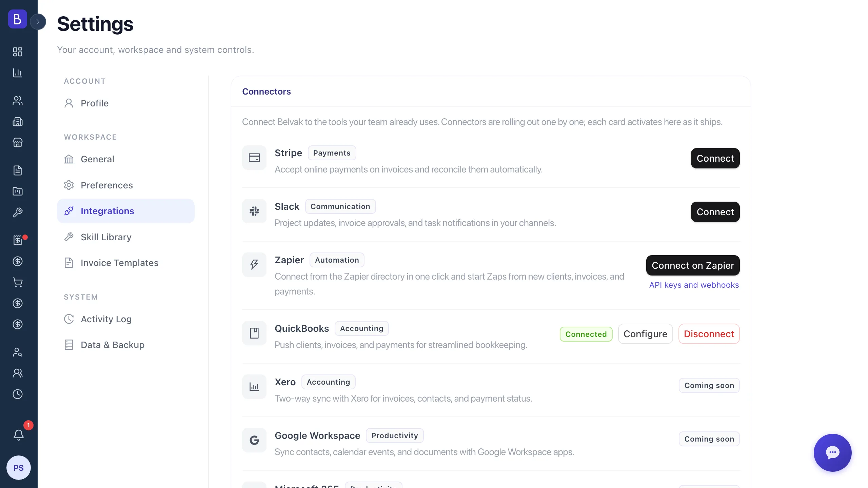Viewport: 868px width, 488px height.
Task: Click the Settings page title
Action: [95, 24]
